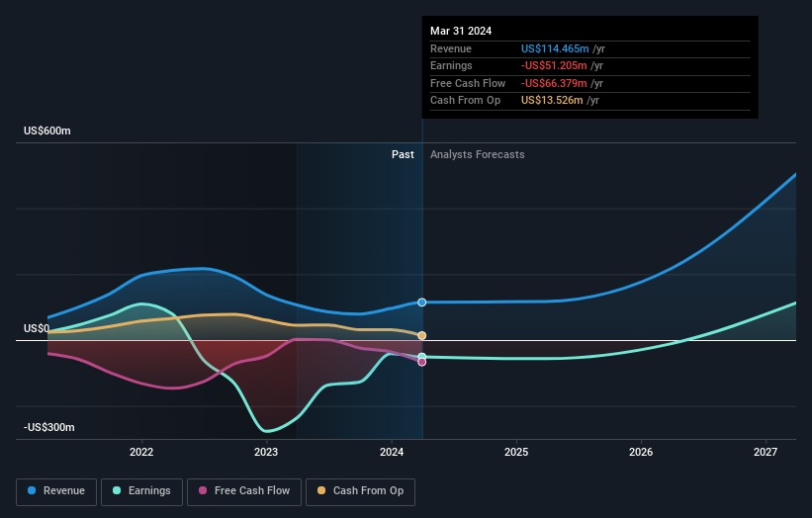This screenshot has width=812, height=518.
Task: Click the 2025 x-axis label
Action: [516, 452]
